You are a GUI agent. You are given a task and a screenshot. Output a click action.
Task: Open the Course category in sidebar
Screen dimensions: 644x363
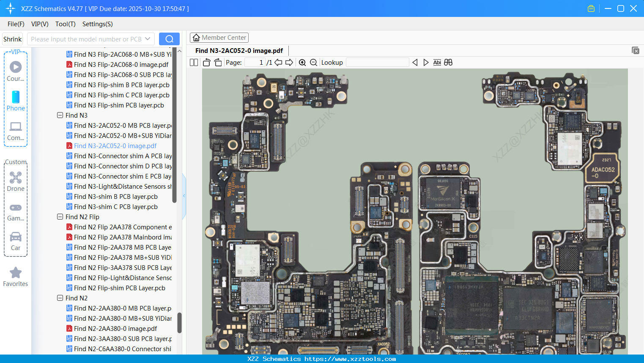tap(16, 71)
